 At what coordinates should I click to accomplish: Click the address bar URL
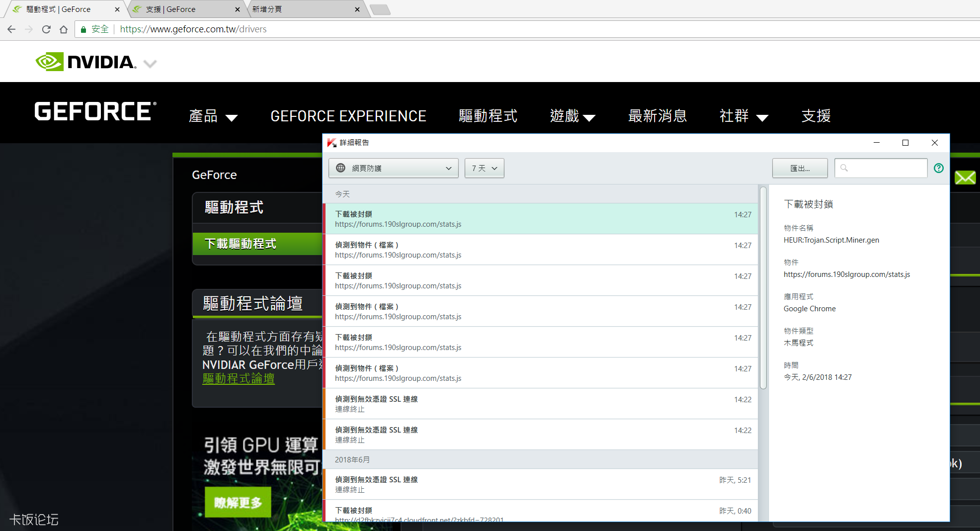click(x=193, y=29)
